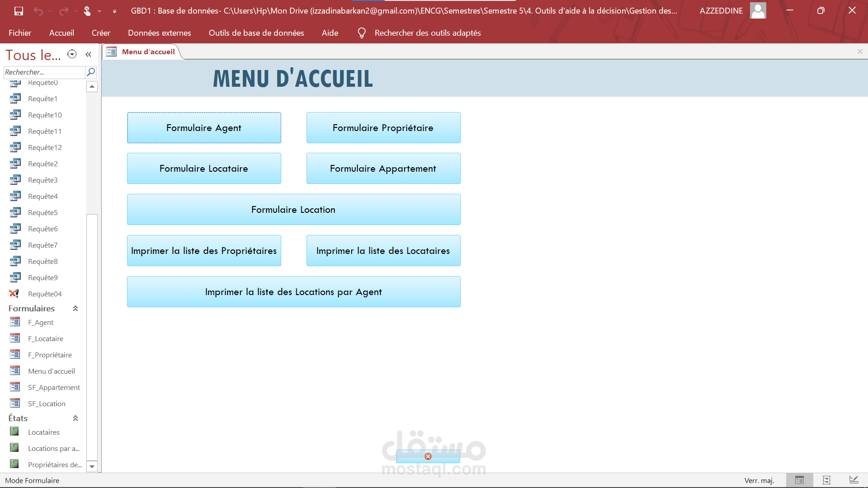Click the Formulaire Location button
This screenshot has height=488, width=868.
pyautogui.click(x=294, y=210)
